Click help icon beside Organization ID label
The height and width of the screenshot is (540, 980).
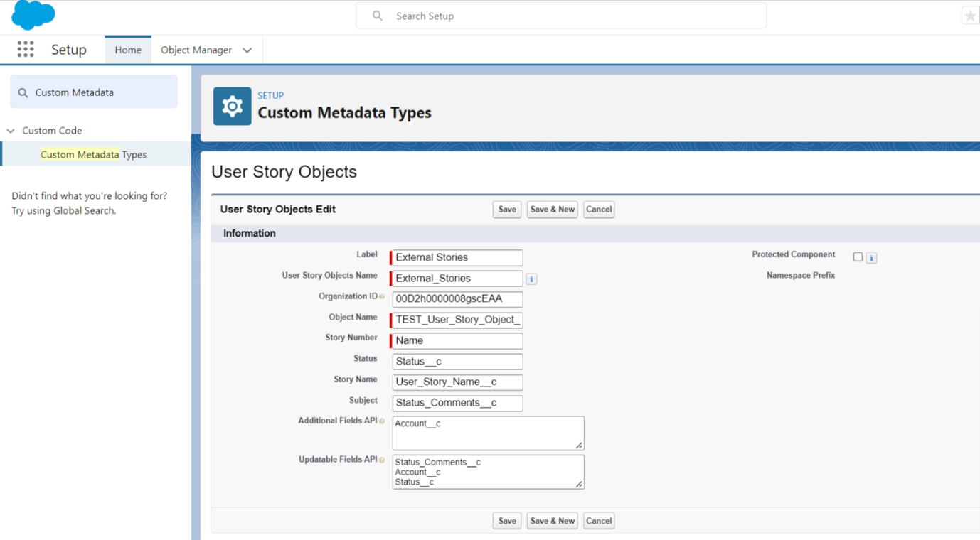(382, 297)
